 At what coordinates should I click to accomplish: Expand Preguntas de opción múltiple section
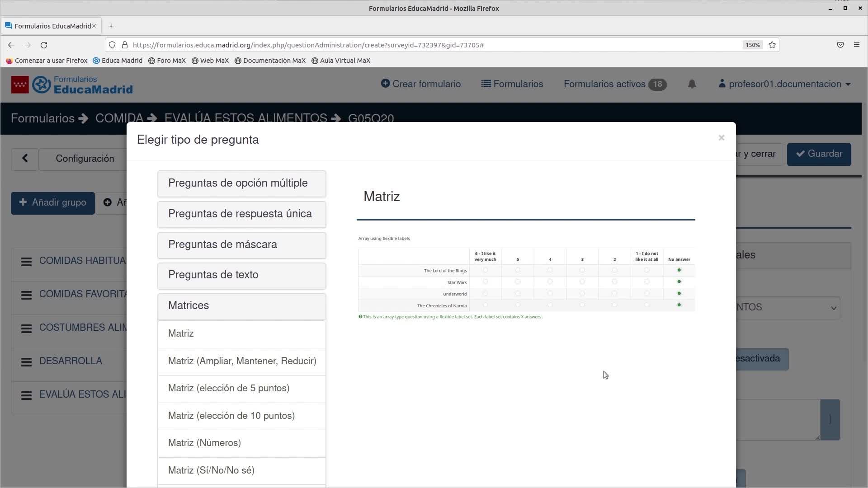coord(241,183)
